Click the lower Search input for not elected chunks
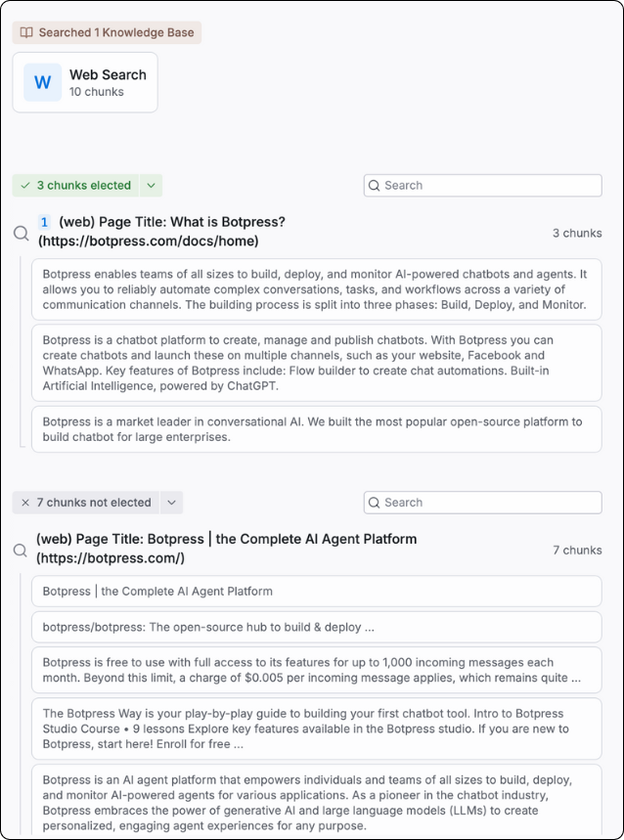Image resolution: width=624 pixels, height=840 pixels. tap(489, 503)
